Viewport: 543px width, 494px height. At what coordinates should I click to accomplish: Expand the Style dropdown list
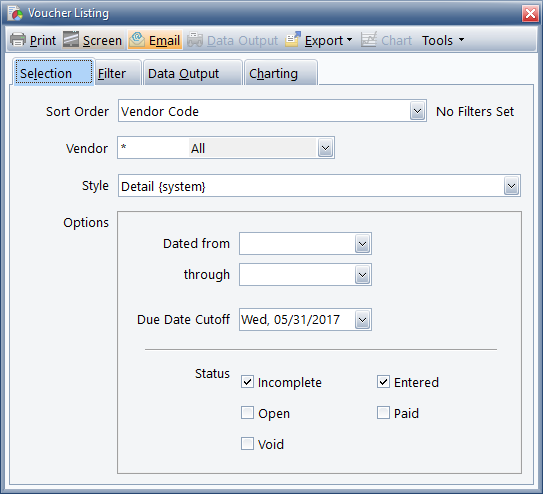[x=511, y=186]
